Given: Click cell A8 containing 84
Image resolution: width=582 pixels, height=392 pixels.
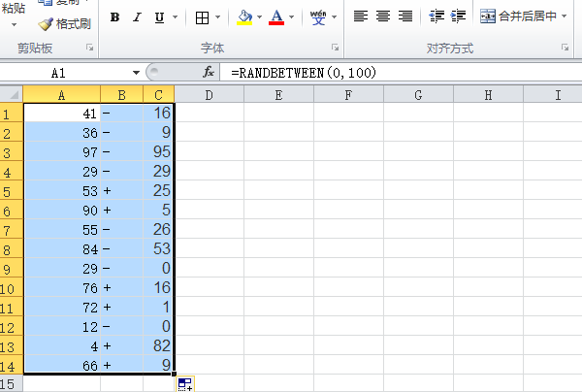Looking at the screenshot, I should tap(62, 248).
